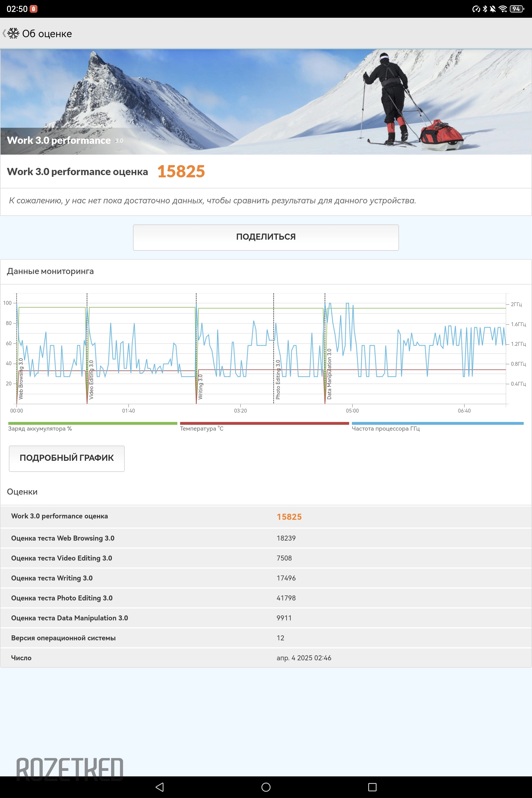Tap the Data Manipulation 3.0 chart marker

(x=329, y=374)
